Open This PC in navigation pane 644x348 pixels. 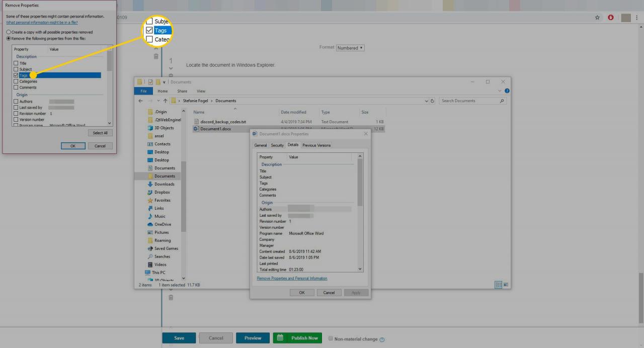click(x=158, y=273)
